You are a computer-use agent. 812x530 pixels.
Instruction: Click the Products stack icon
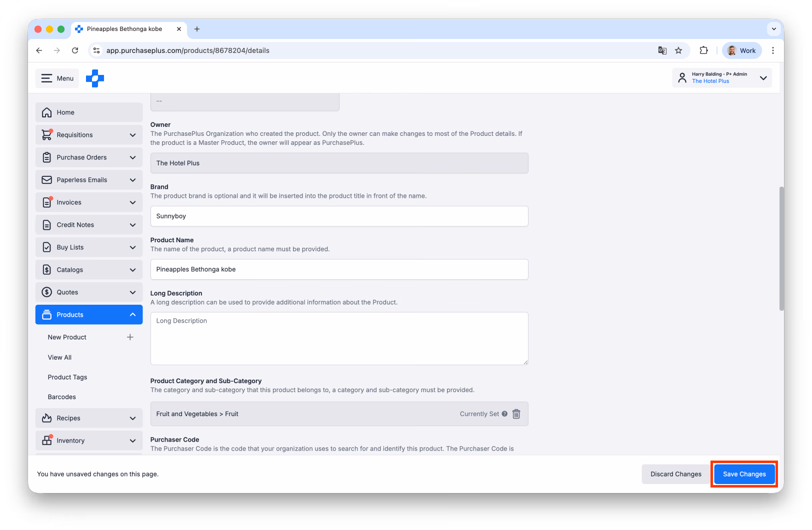point(46,315)
